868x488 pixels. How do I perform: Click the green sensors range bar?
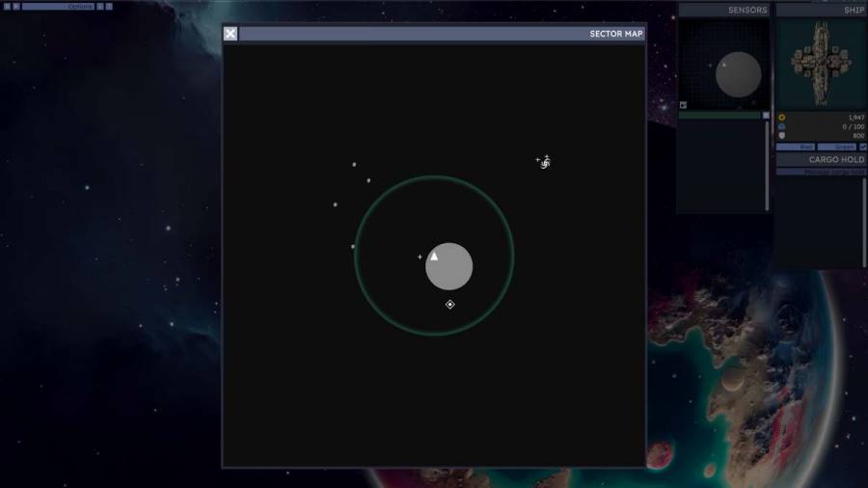coord(719,115)
